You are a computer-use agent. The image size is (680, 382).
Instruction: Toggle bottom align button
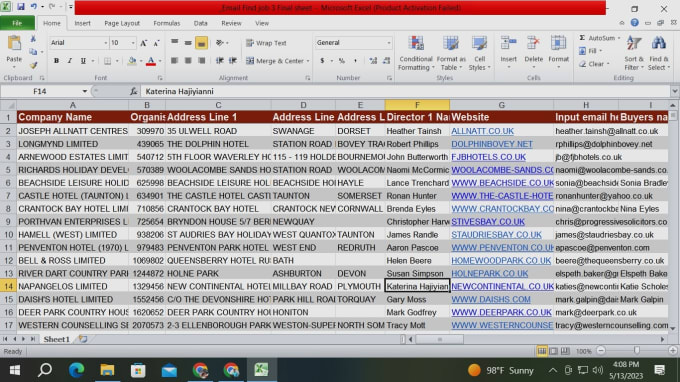[x=201, y=43]
